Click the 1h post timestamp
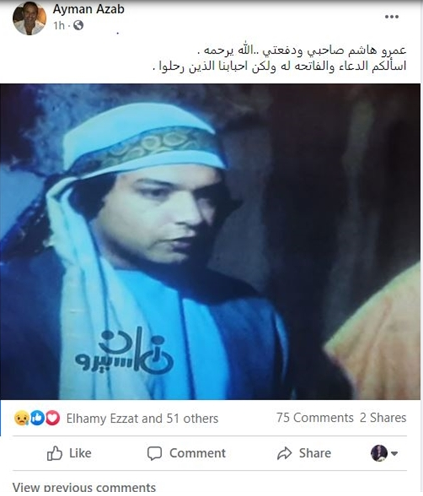The width and height of the screenshot is (423, 496). 59,25
